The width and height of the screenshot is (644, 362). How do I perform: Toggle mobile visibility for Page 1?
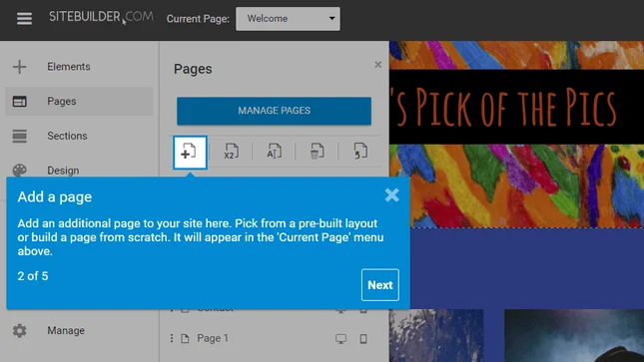[363, 339]
